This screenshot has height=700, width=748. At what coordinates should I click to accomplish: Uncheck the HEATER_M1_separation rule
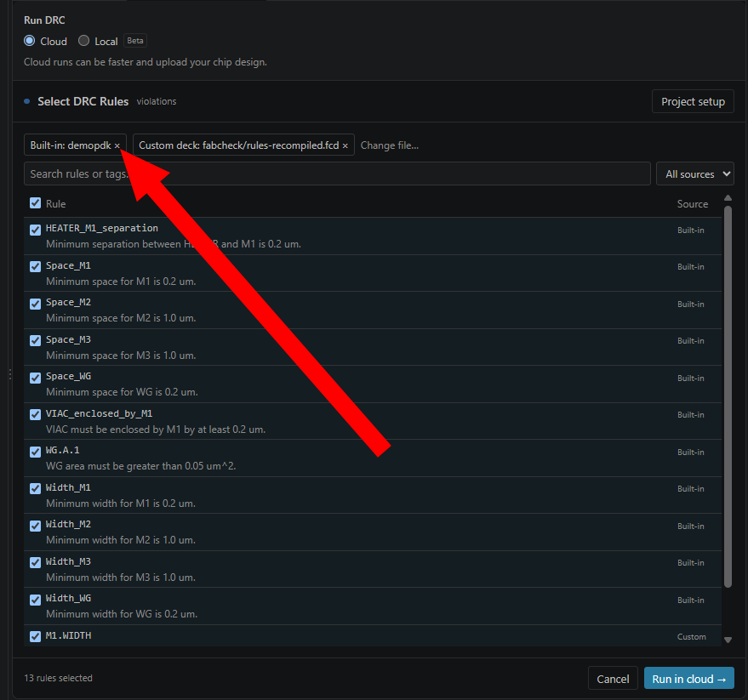35,230
